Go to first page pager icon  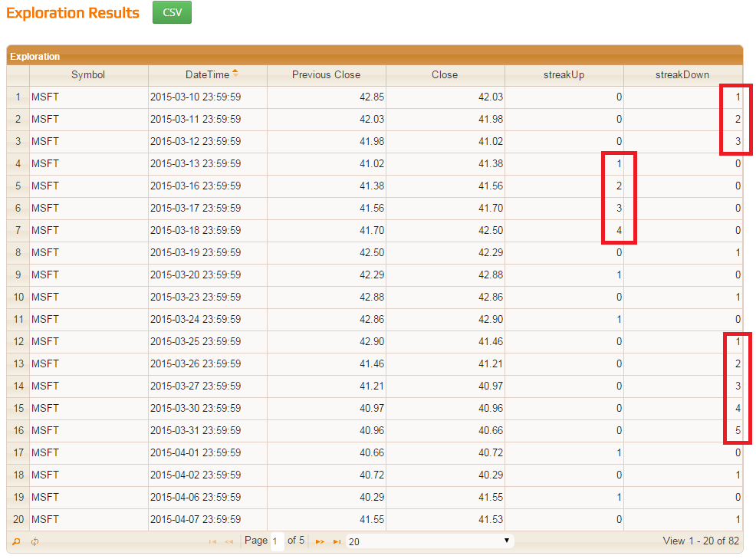point(212,541)
